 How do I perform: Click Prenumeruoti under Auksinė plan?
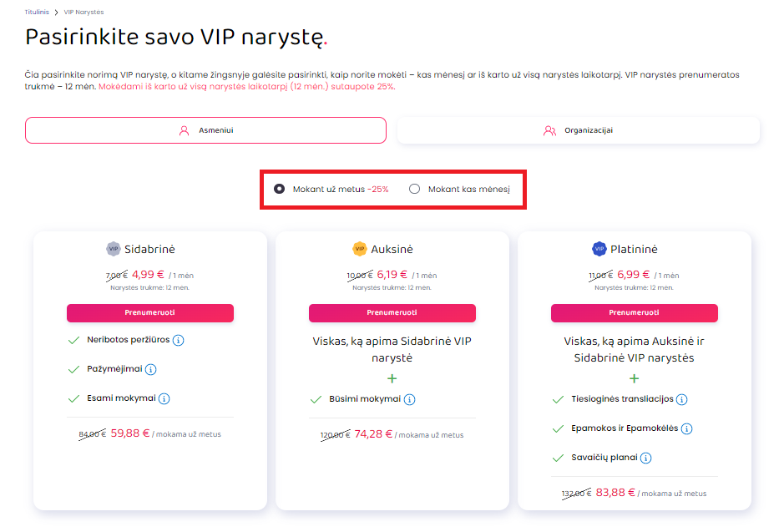pyautogui.click(x=392, y=313)
